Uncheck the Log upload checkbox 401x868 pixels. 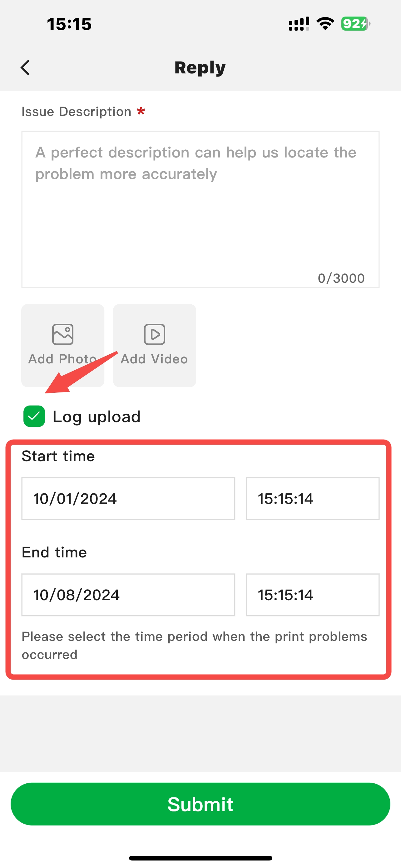tap(34, 416)
